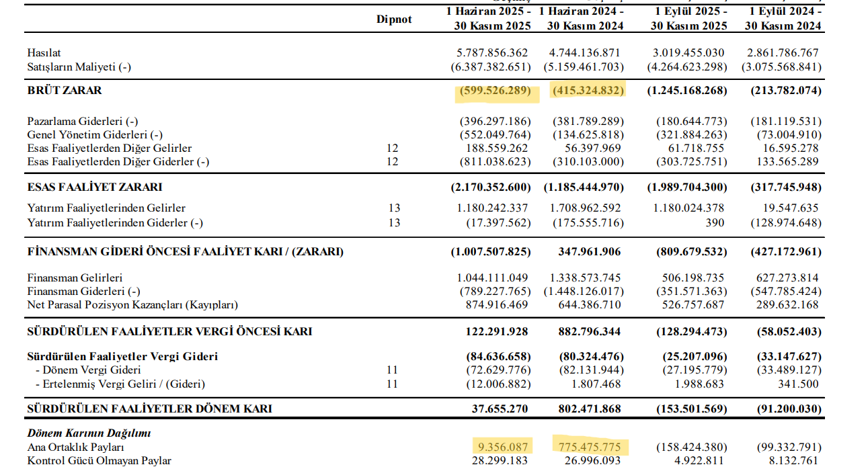Click SÜRDÜRÜLEN FAALİYETLER DÖNEM KARI heading
Viewport: 868px width, 471px height.
point(149,409)
